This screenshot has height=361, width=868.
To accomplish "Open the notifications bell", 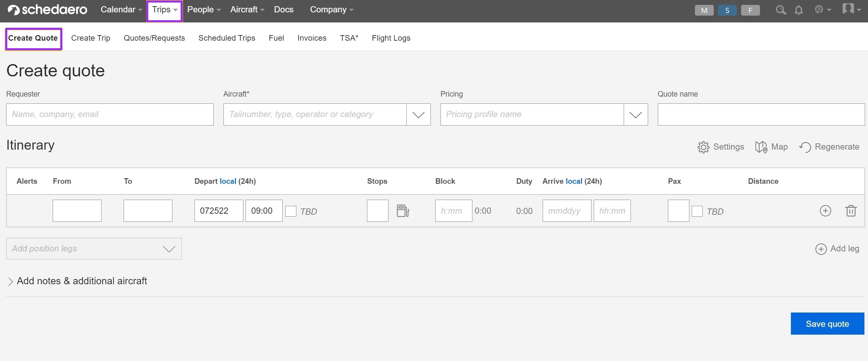I will pos(798,10).
